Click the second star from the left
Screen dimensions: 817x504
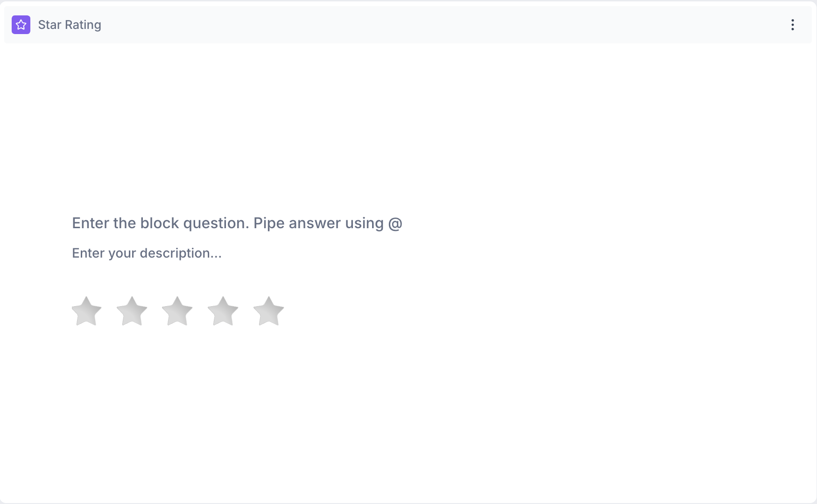[x=132, y=311]
